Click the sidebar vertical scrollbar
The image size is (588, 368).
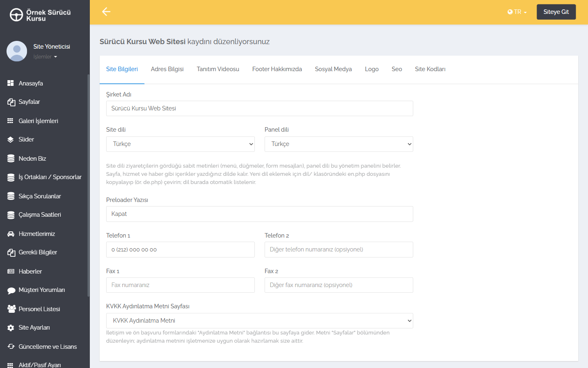pyautogui.click(x=88, y=186)
